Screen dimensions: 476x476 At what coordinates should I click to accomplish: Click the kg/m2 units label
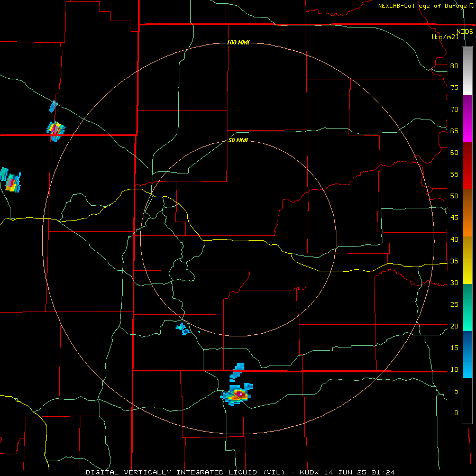click(445, 37)
